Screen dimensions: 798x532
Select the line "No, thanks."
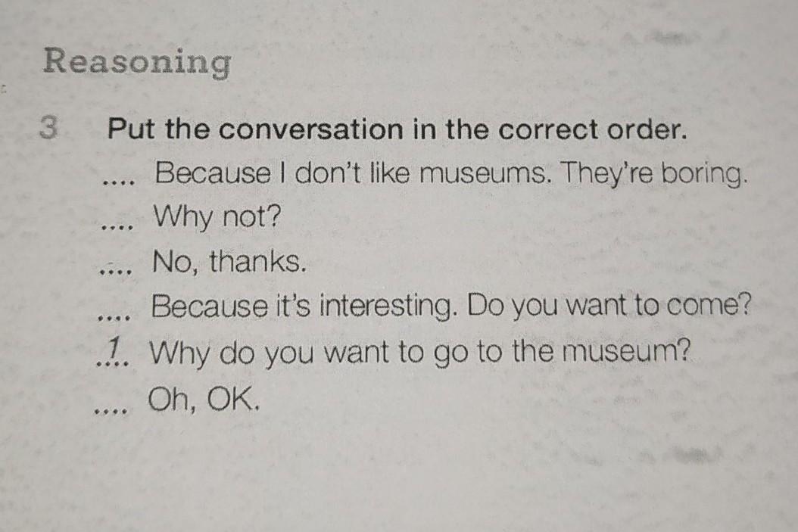(x=229, y=262)
